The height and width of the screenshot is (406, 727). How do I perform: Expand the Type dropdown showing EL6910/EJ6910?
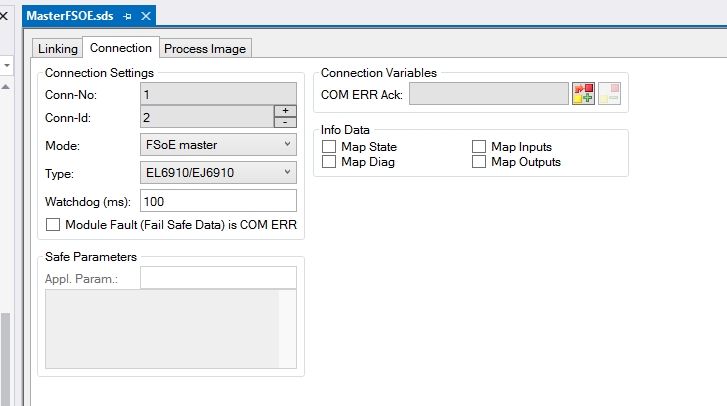coord(218,173)
